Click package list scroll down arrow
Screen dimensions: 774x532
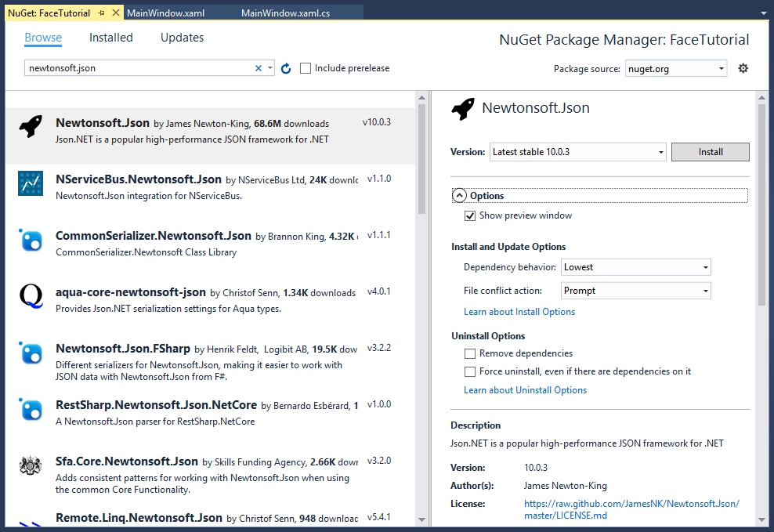pos(421,519)
